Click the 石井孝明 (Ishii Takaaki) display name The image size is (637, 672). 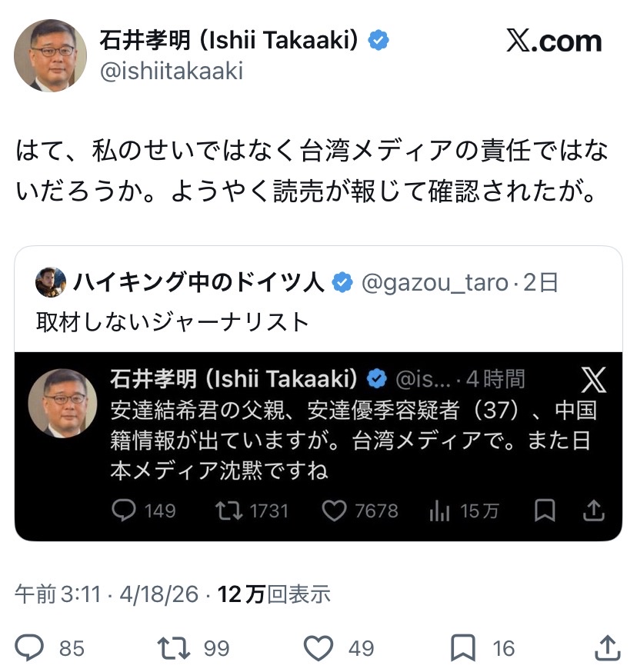[x=228, y=41]
